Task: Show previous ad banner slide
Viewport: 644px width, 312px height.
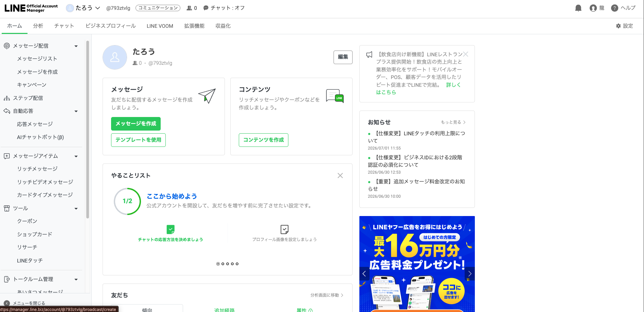Action: [364, 274]
